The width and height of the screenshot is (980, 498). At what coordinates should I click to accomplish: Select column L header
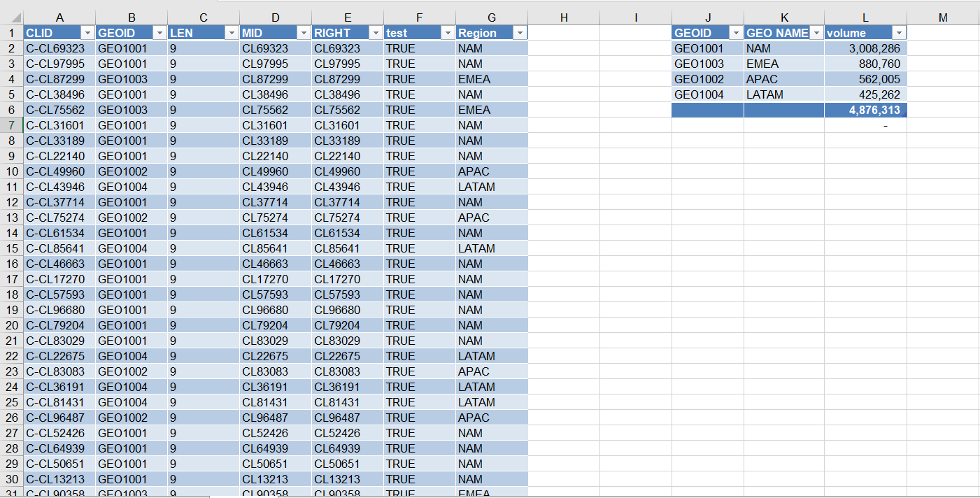[x=866, y=17]
